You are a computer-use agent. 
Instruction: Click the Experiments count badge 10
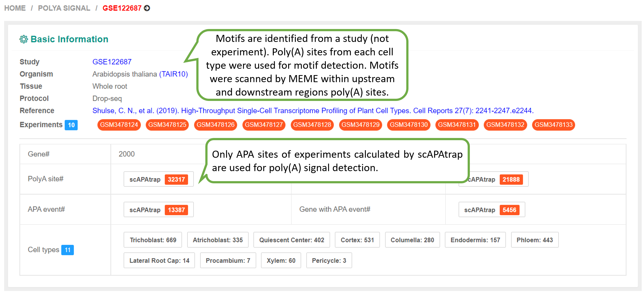tap(71, 125)
